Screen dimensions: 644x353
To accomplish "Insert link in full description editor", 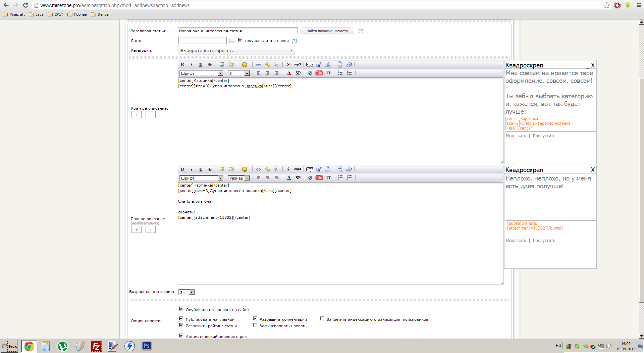I will (x=258, y=169).
